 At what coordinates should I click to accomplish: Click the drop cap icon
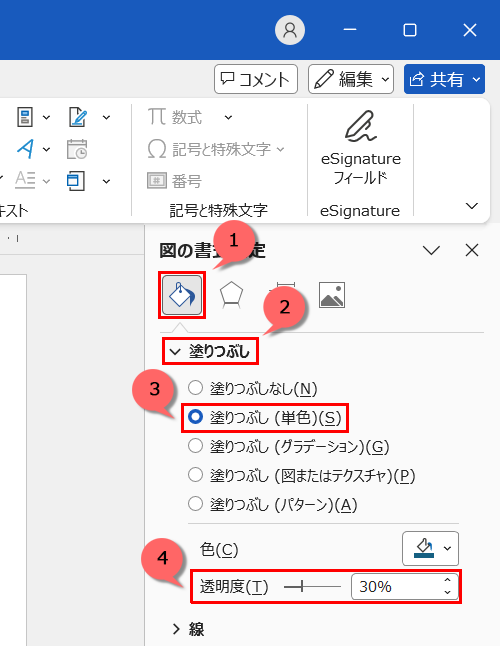tap(25, 180)
